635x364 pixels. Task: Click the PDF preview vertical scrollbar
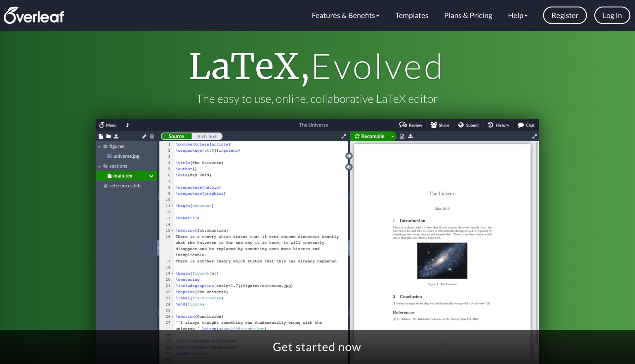point(536,231)
